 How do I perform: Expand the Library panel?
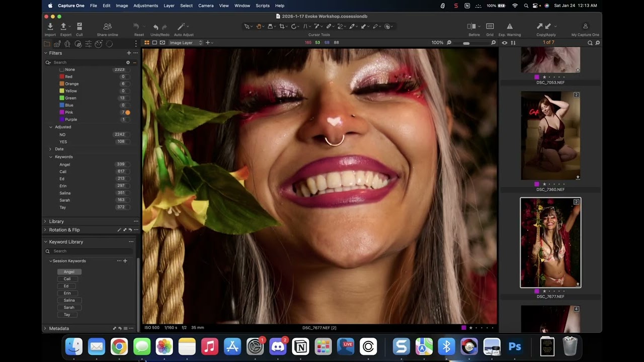point(45,221)
